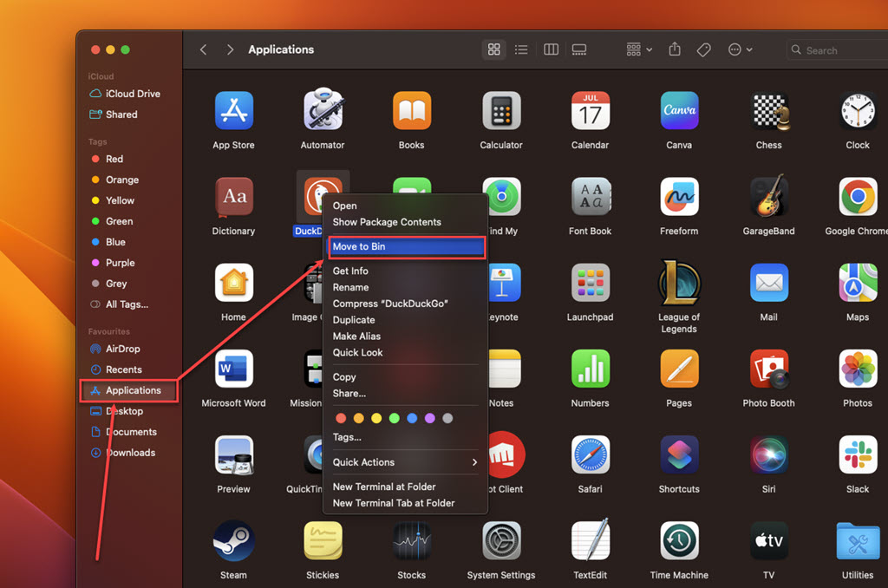Apply the yellow tag color in context menu
Image resolution: width=888 pixels, height=588 pixels.
(x=376, y=419)
